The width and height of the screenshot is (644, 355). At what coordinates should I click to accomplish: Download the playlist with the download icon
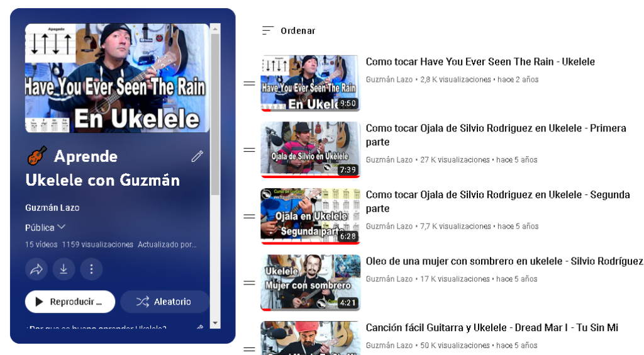[x=64, y=269]
